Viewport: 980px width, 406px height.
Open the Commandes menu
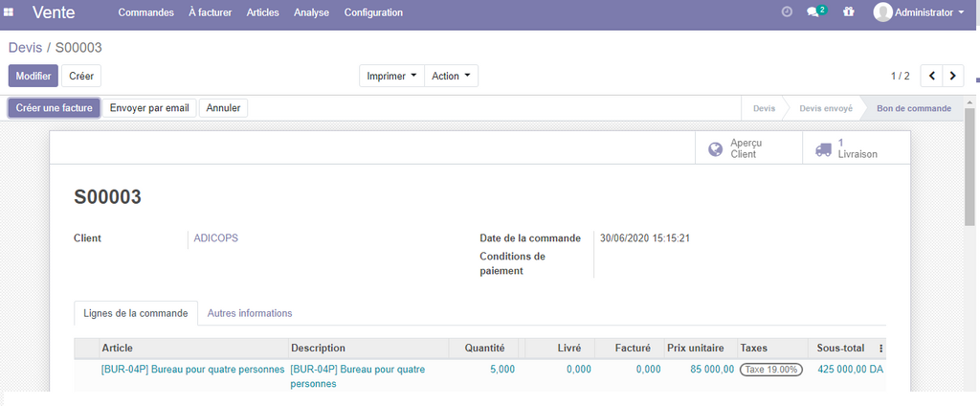pos(145,12)
